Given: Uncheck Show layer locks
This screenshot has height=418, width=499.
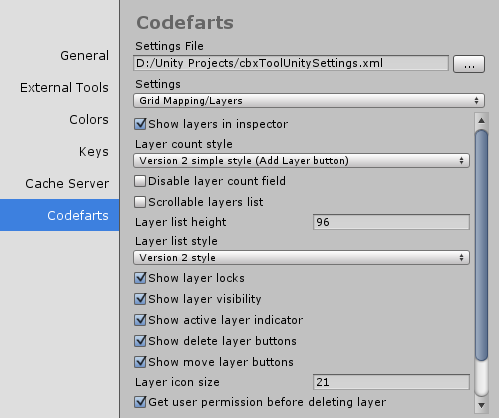Looking at the screenshot, I should coord(140,278).
